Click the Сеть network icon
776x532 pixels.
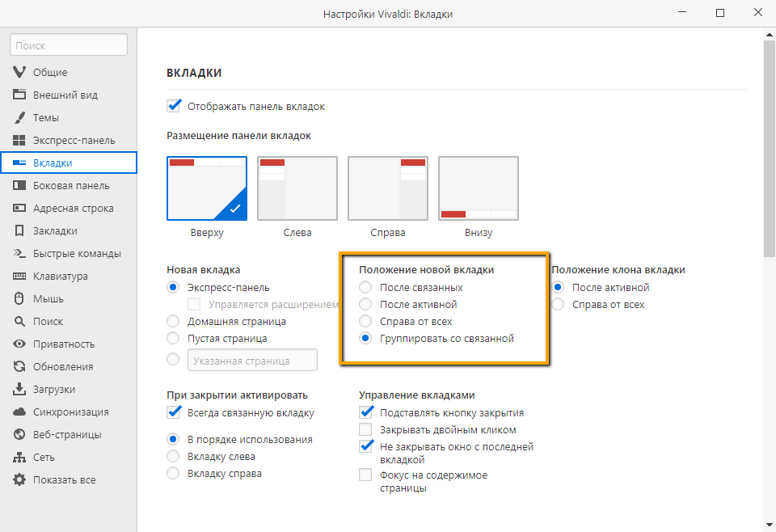click(x=19, y=458)
